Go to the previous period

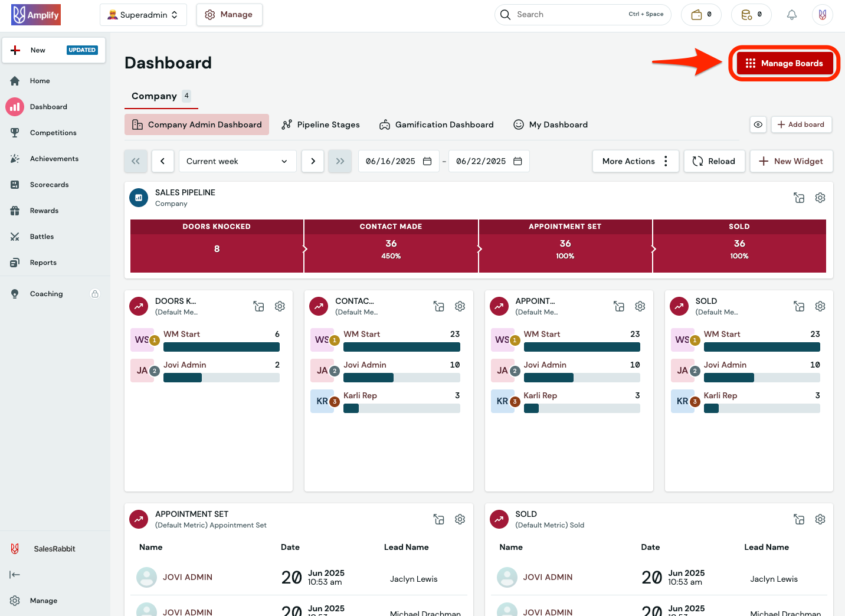(x=163, y=161)
